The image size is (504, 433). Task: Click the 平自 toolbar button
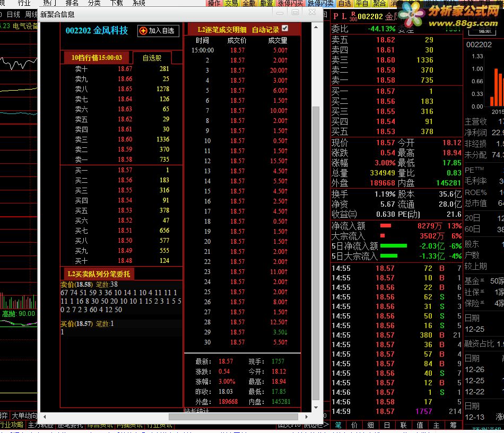[362, 3]
